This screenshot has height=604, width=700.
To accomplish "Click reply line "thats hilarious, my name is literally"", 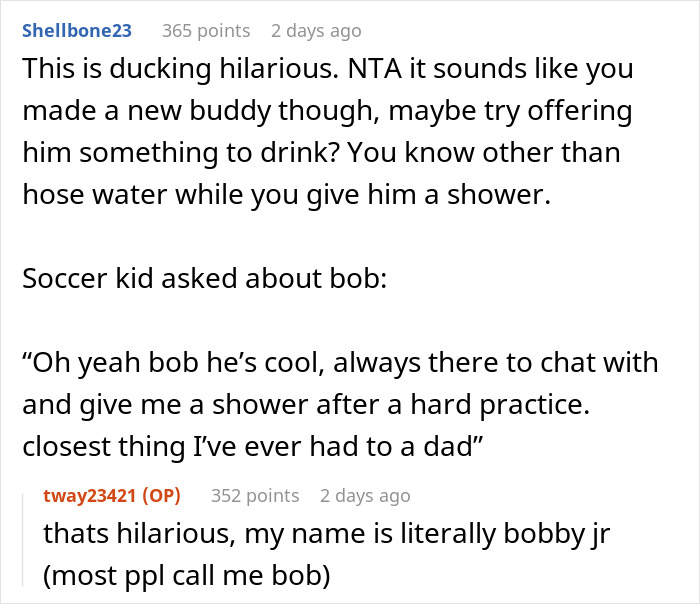I will [326, 533].
